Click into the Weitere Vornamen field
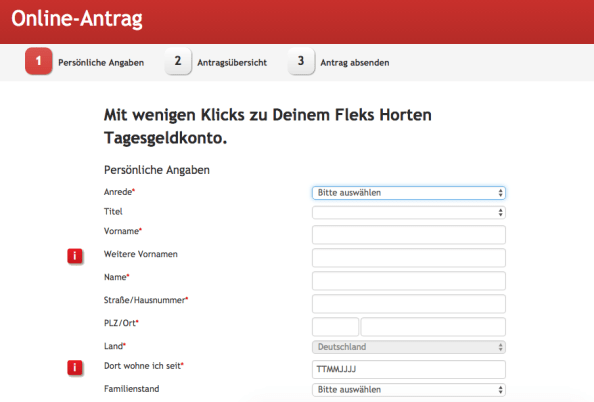Viewport: 594px width, 402px height. click(x=409, y=258)
